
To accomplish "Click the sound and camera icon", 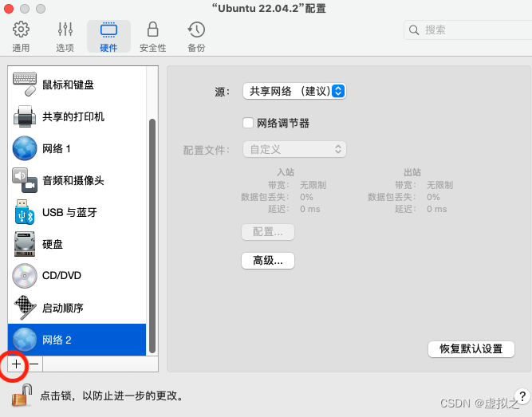I will [25, 180].
